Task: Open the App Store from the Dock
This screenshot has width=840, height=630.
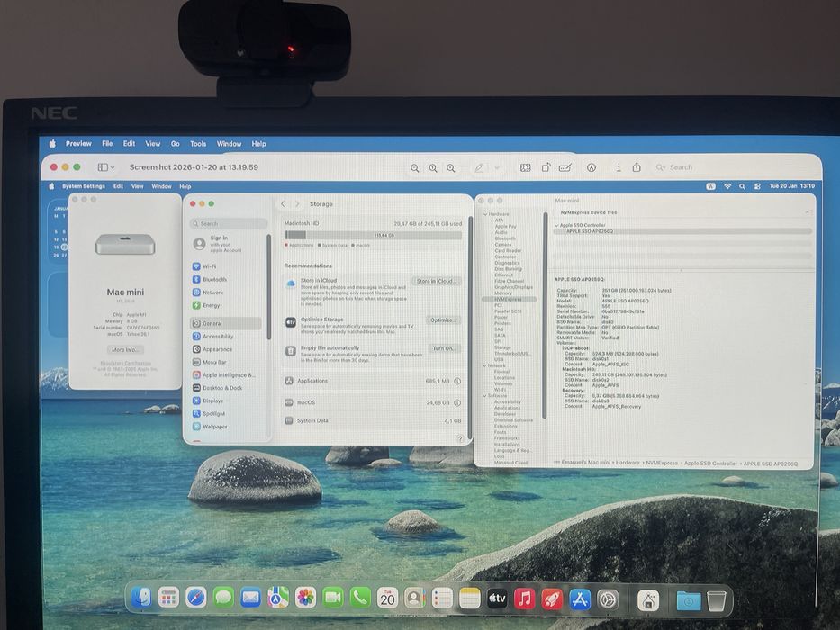Action: (x=580, y=598)
